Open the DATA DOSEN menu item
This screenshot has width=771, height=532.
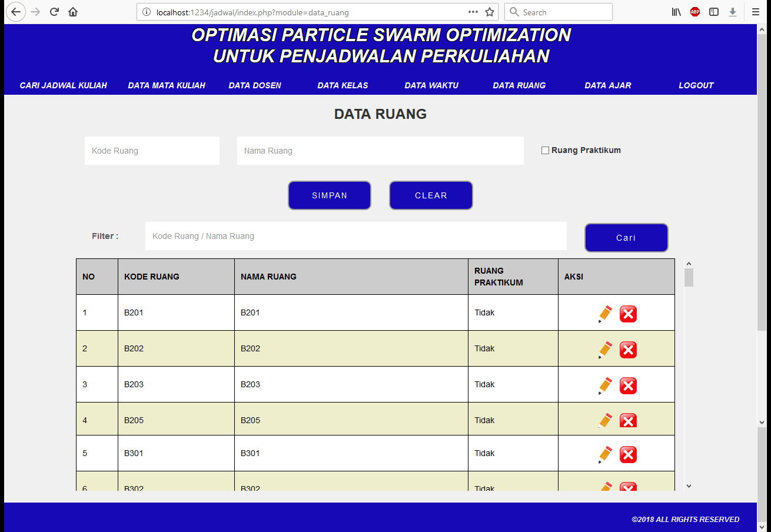click(x=255, y=85)
